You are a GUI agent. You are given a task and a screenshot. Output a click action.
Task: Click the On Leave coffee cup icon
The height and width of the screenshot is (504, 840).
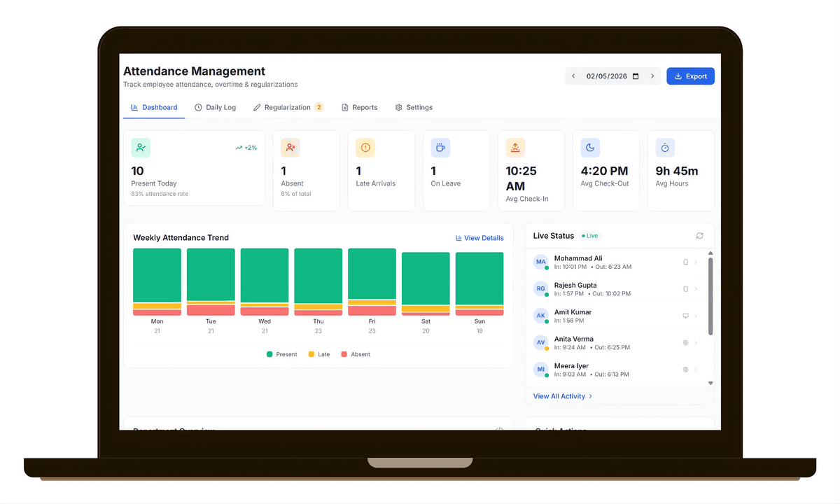click(x=440, y=148)
